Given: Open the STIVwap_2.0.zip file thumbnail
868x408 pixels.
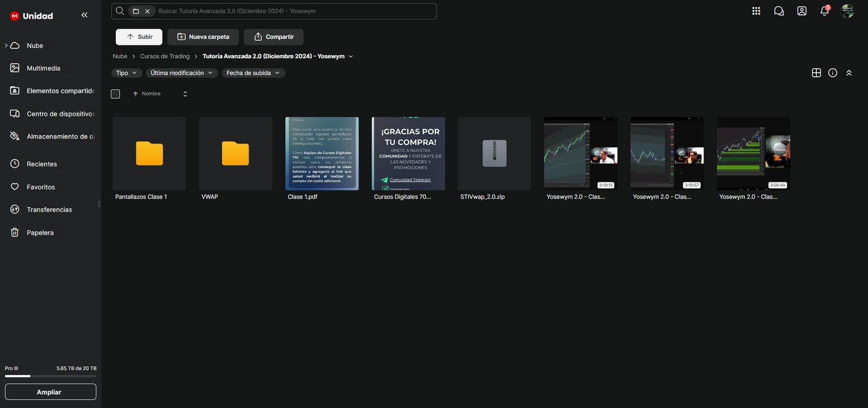Looking at the screenshot, I should (x=494, y=154).
